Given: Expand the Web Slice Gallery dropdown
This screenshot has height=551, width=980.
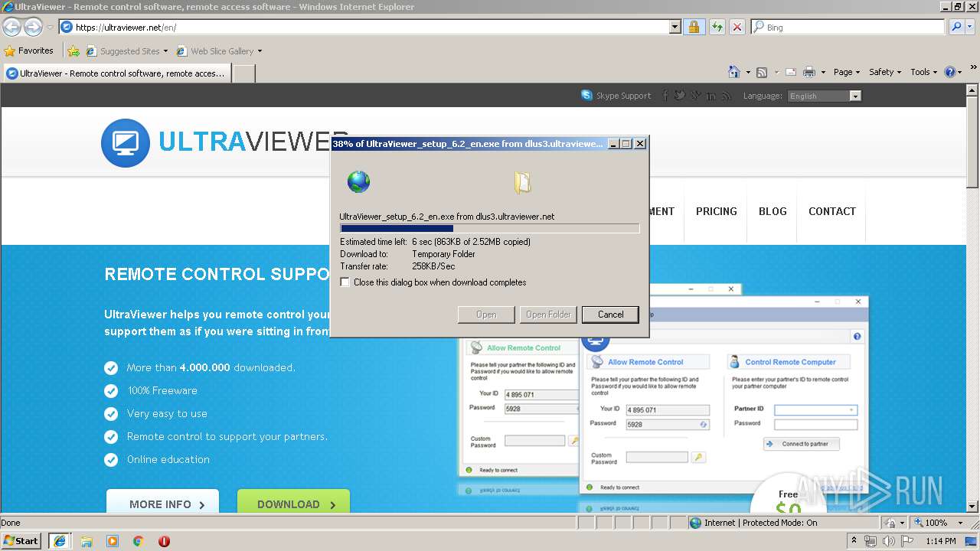Looking at the screenshot, I should (260, 51).
